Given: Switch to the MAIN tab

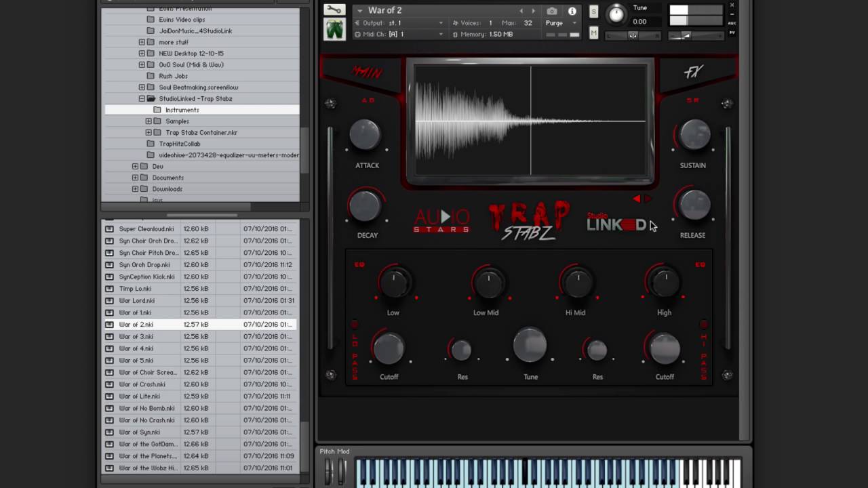Looking at the screenshot, I should point(366,71).
